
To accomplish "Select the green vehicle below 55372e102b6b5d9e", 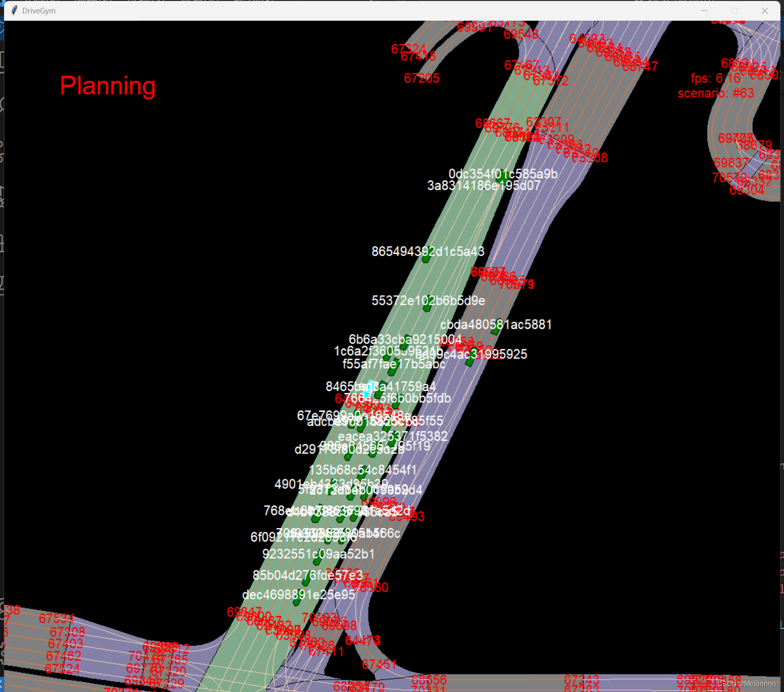I will [x=426, y=307].
